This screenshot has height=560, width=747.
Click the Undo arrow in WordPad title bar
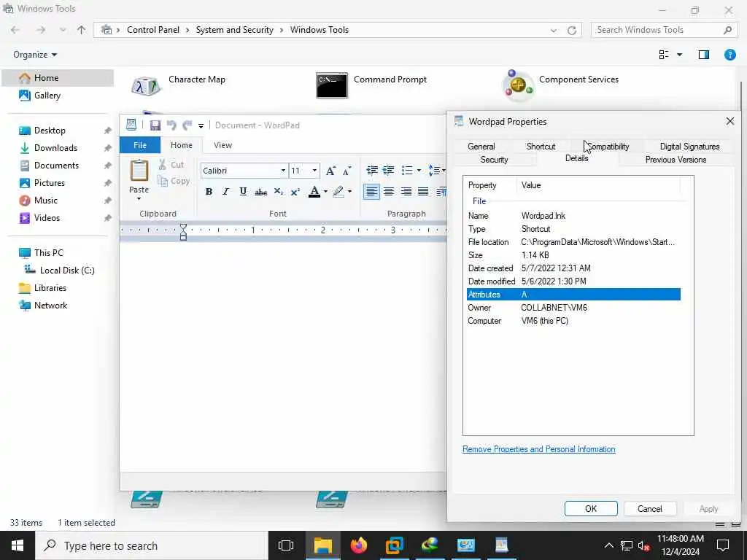point(171,125)
